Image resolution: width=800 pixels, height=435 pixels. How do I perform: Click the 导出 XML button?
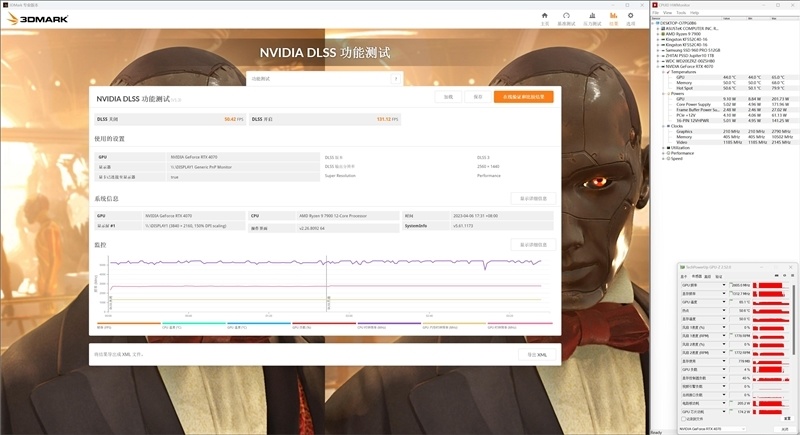(537, 355)
